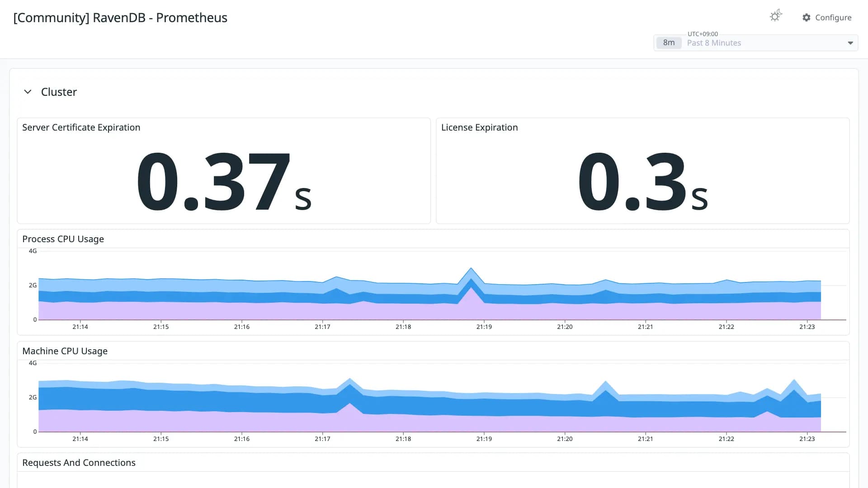
Task: Click the 21:19 spike in Process CPU graph
Action: 471,268
